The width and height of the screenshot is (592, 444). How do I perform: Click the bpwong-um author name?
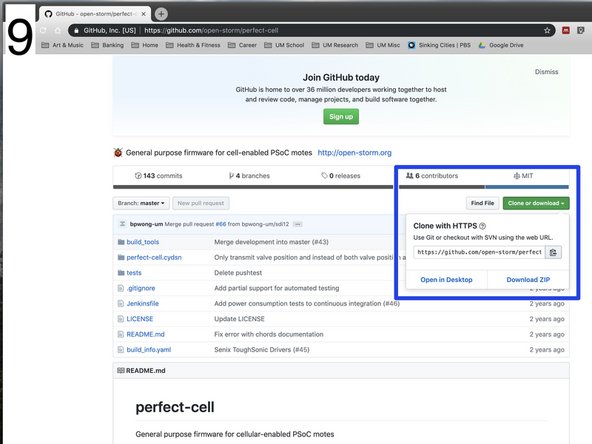(x=146, y=224)
